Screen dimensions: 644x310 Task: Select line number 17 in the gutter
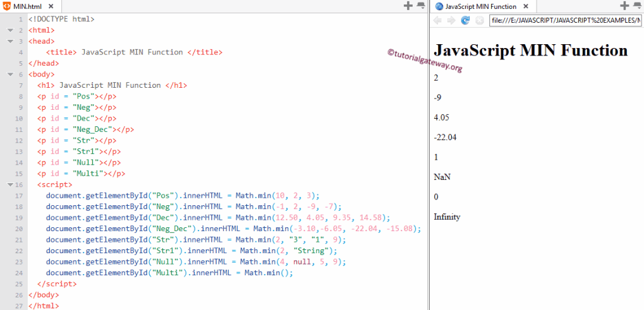pyautogui.click(x=19, y=196)
